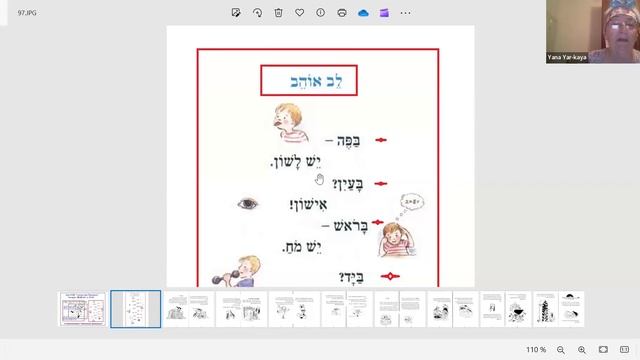Click Yana Yar-kaya's video feed
This screenshot has height=360, width=640.
pyautogui.click(x=593, y=31)
